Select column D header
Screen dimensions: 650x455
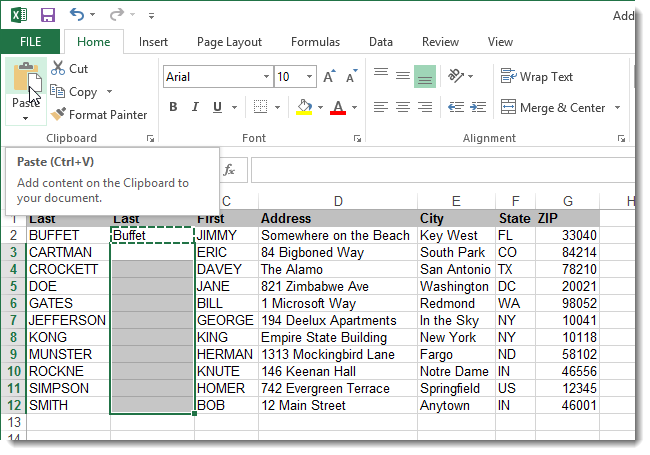(x=338, y=201)
